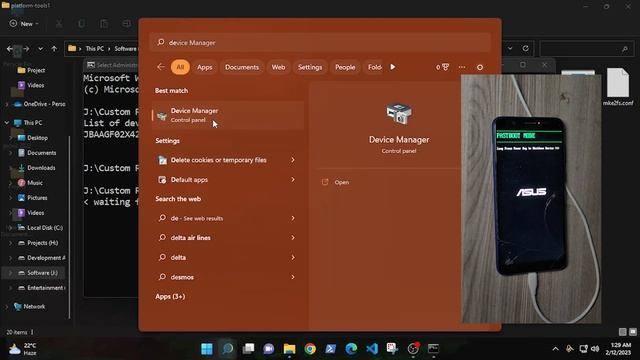The width and height of the screenshot is (640, 360).
Task: Select Software (J:) drive in sidebar
Action: coord(38,273)
